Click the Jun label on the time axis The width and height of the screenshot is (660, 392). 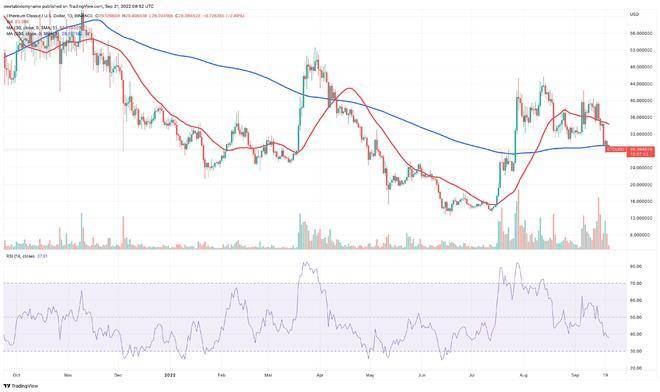pyautogui.click(x=422, y=374)
